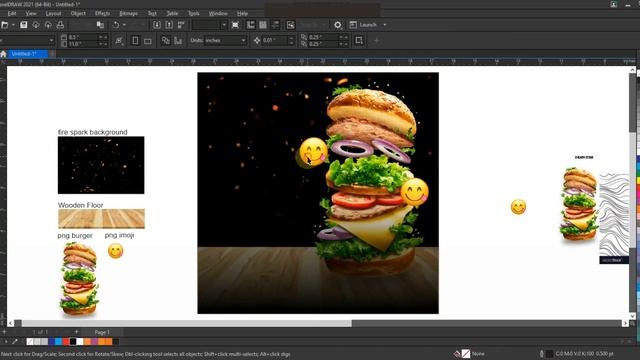This screenshot has width=640, height=360.
Task: Click the page width input field
Action: pyautogui.click(x=83, y=37)
